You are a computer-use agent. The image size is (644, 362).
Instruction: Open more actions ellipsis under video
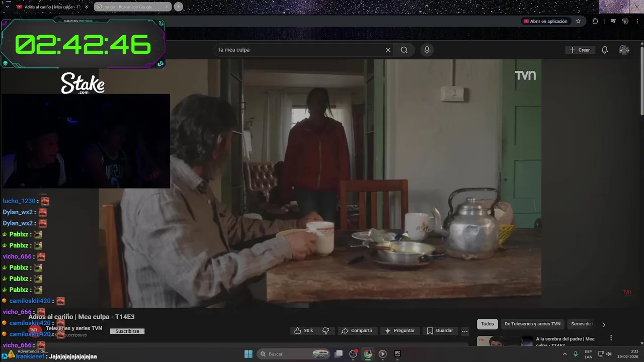point(465,331)
